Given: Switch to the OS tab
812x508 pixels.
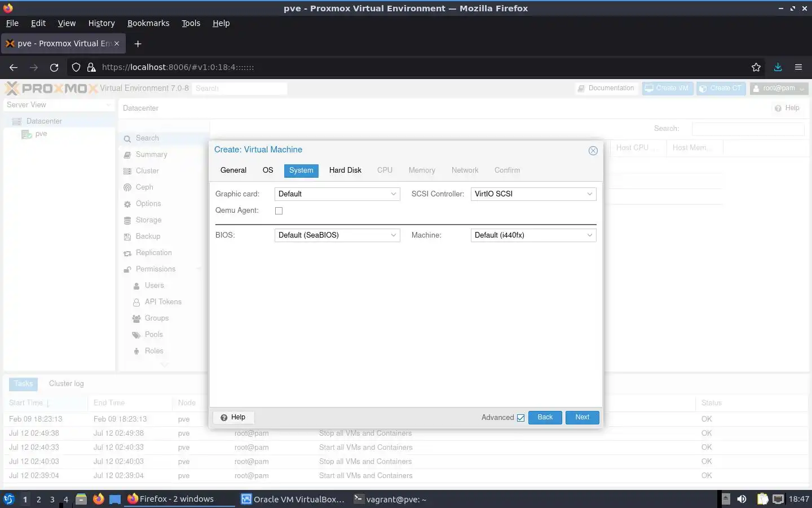Looking at the screenshot, I should pyautogui.click(x=268, y=170).
